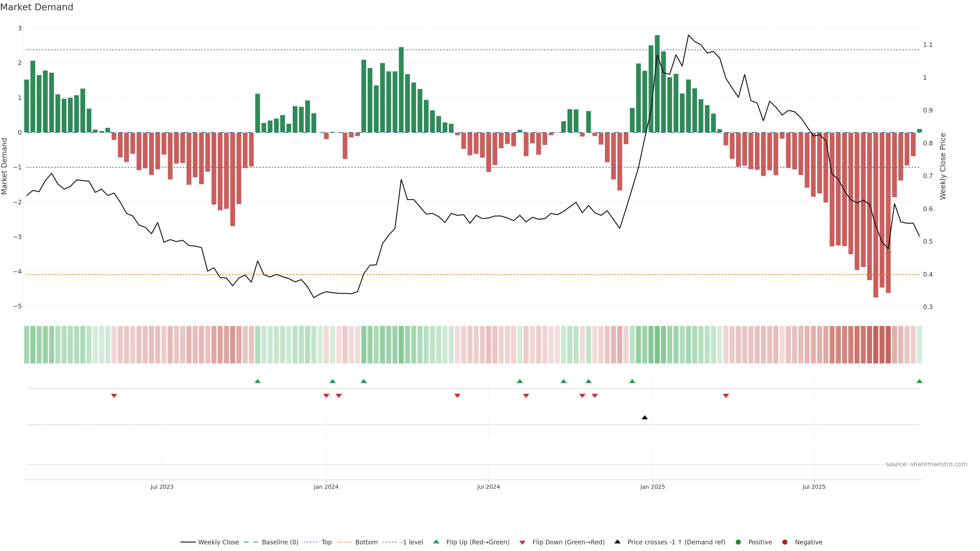Click the Positive green legend dot
The height and width of the screenshot is (551, 980).
click(x=738, y=542)
